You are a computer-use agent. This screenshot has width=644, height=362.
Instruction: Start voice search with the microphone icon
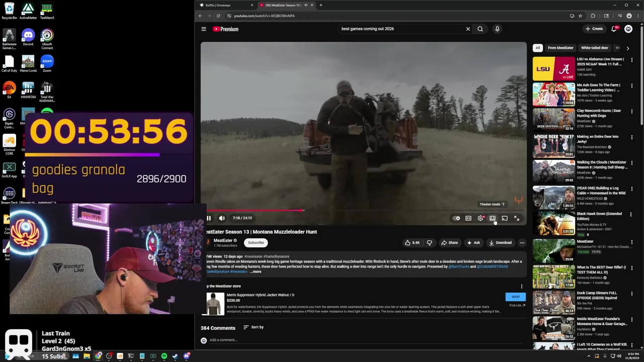click(x=497, y=29)
